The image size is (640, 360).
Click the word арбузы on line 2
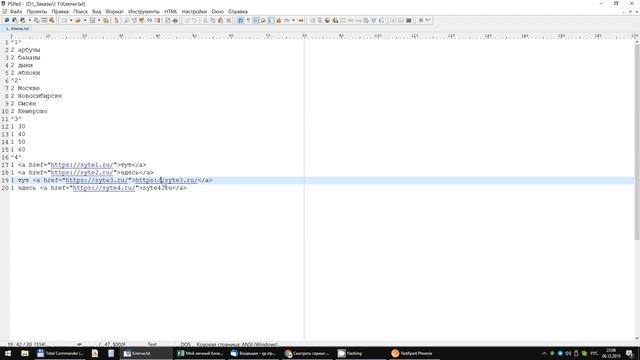click(29, 50)
